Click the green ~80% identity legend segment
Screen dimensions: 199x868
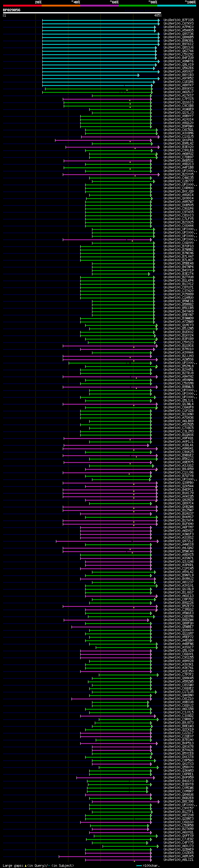point(138,6)
